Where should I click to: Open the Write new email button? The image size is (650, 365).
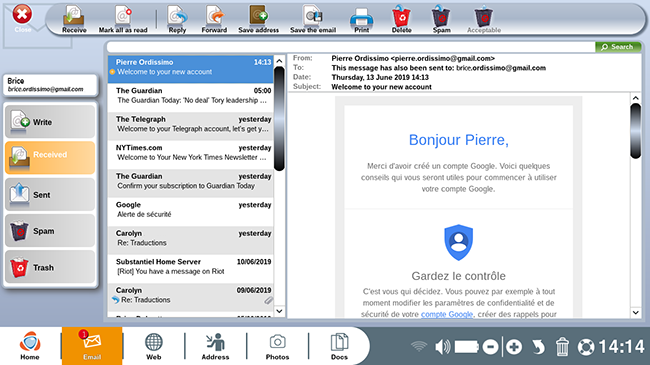tap(50, 122)
